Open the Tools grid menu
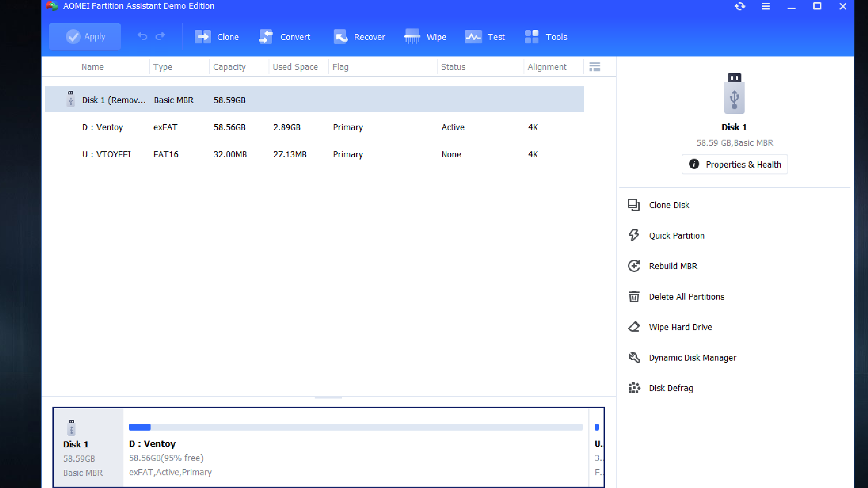 tap(532, 37)
